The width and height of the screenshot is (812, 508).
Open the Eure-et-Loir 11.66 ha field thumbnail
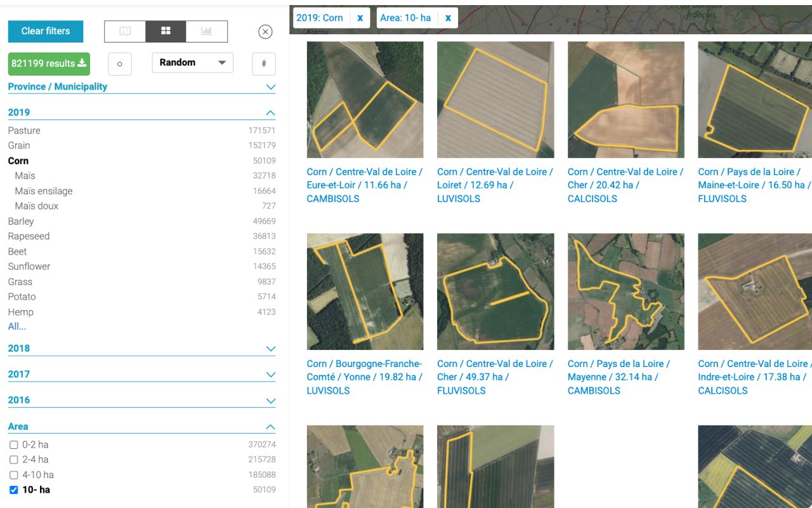pyautogui.click(x=365, y=100)
